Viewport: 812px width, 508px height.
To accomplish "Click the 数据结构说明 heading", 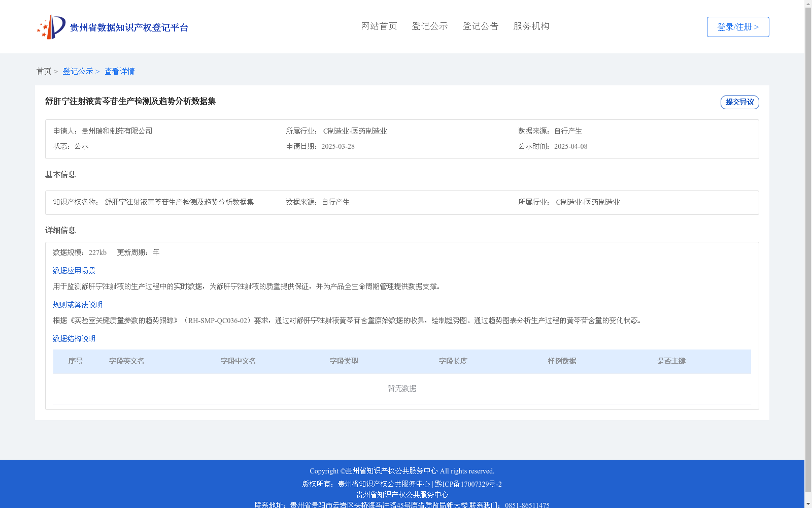I will pyautogui.click(x=74, y=339).
